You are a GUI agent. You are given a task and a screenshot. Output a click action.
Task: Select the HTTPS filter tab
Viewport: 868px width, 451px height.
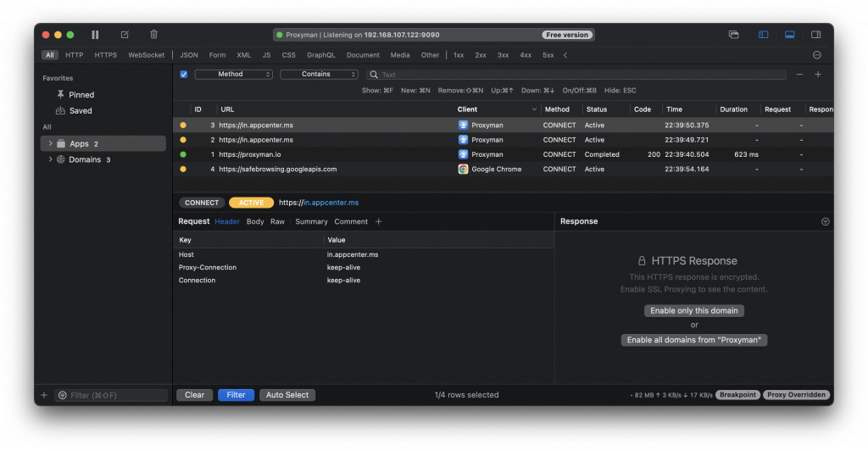(x=105, y=55)
